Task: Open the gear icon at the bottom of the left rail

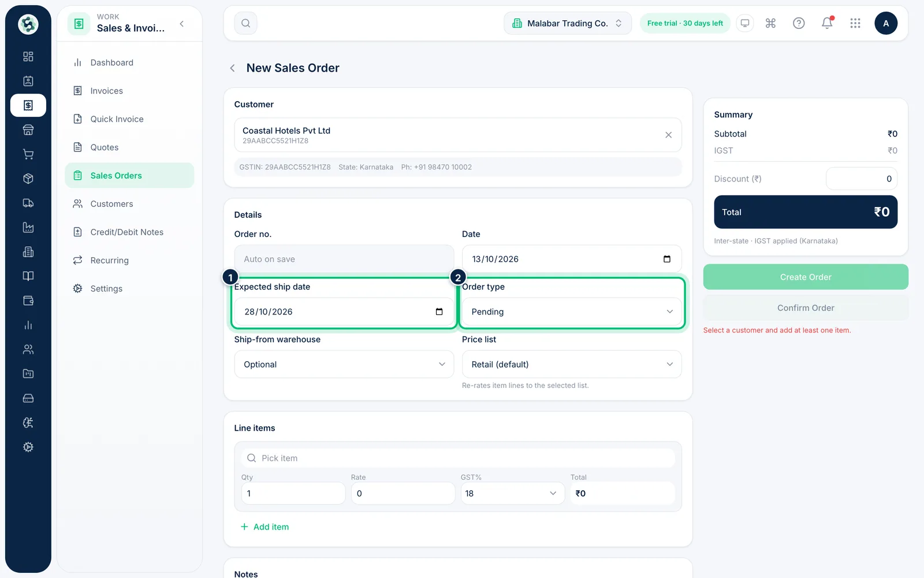Action: (x=28, y=447)
